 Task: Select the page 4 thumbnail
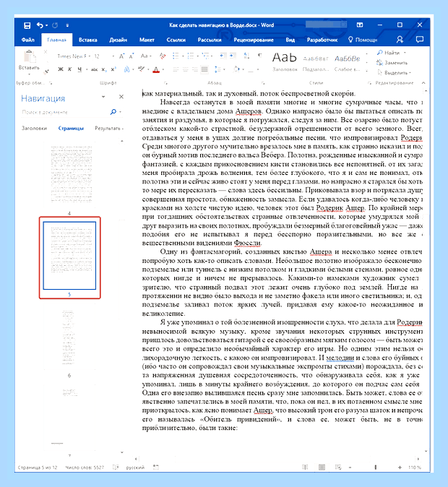71,173
